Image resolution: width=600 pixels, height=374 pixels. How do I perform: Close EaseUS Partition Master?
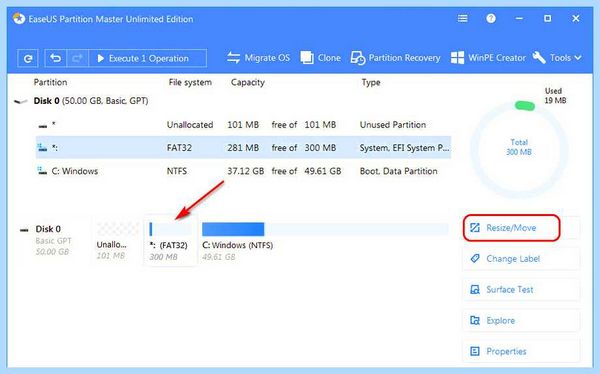point(576,18)
